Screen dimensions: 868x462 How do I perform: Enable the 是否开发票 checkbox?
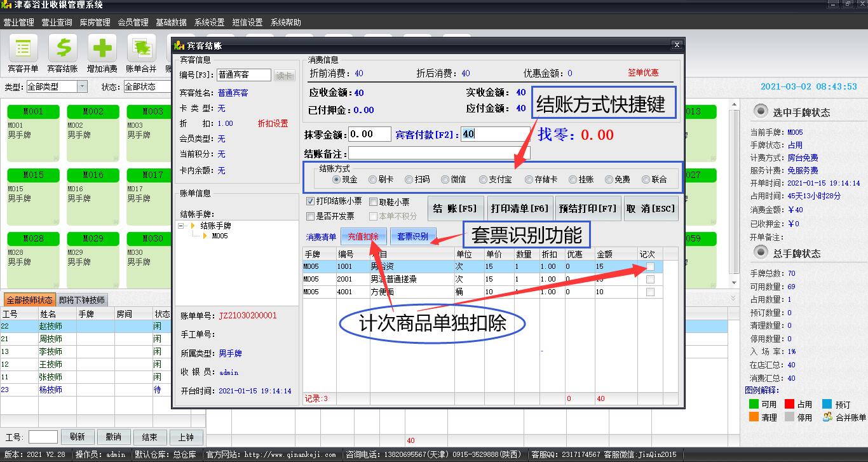[311, 216]
